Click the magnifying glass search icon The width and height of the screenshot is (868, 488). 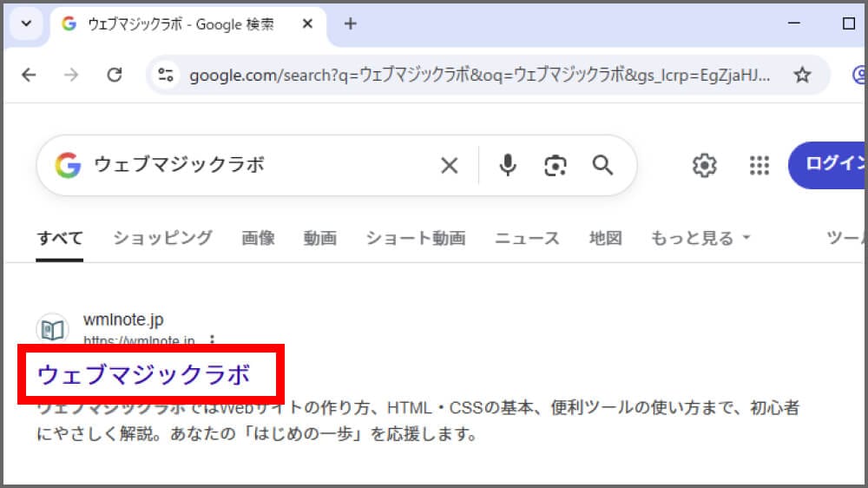tap(602, 165)
